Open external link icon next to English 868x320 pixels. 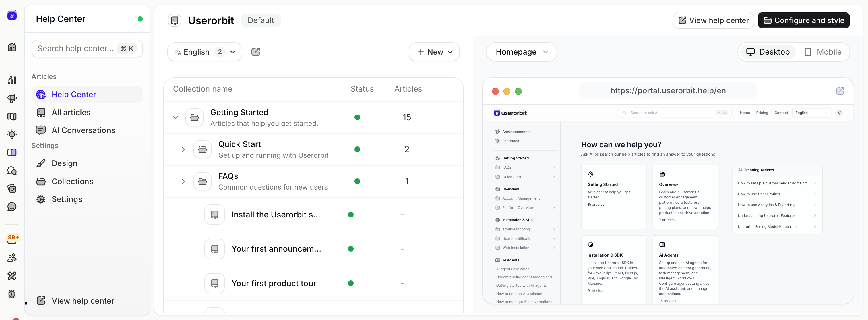(256, 52)
